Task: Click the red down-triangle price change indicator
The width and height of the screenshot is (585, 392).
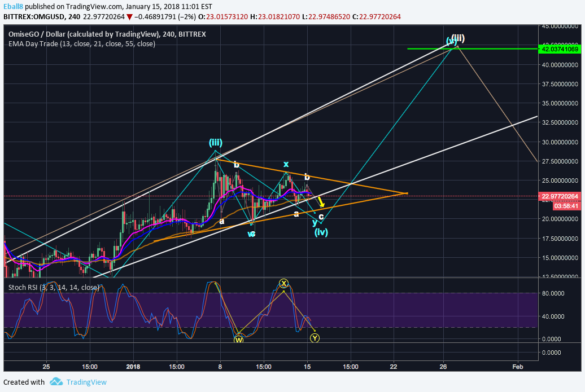Action: 129,17
